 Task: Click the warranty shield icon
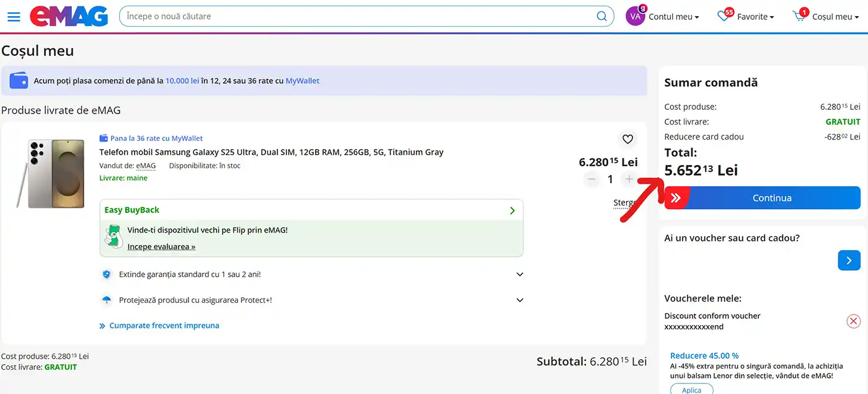point(107,274)
